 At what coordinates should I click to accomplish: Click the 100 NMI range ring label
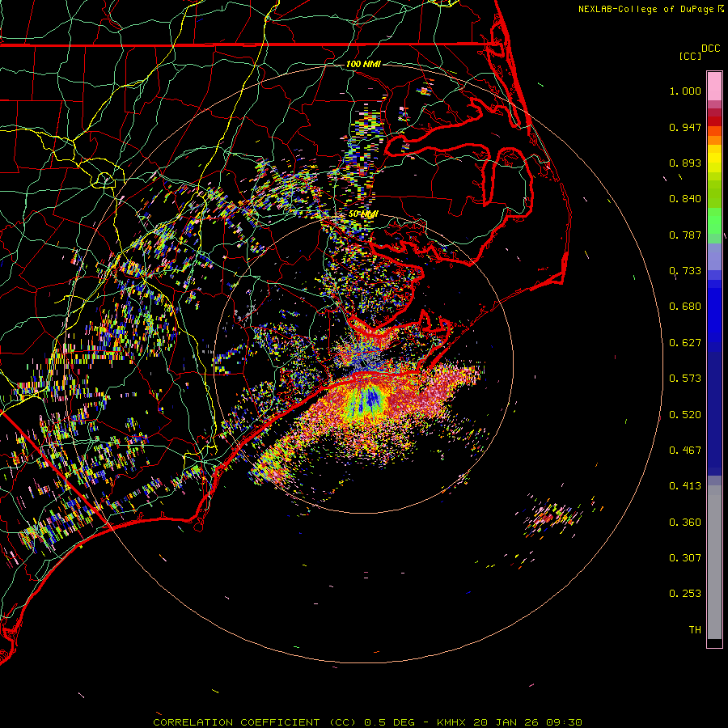pos(363,64)
